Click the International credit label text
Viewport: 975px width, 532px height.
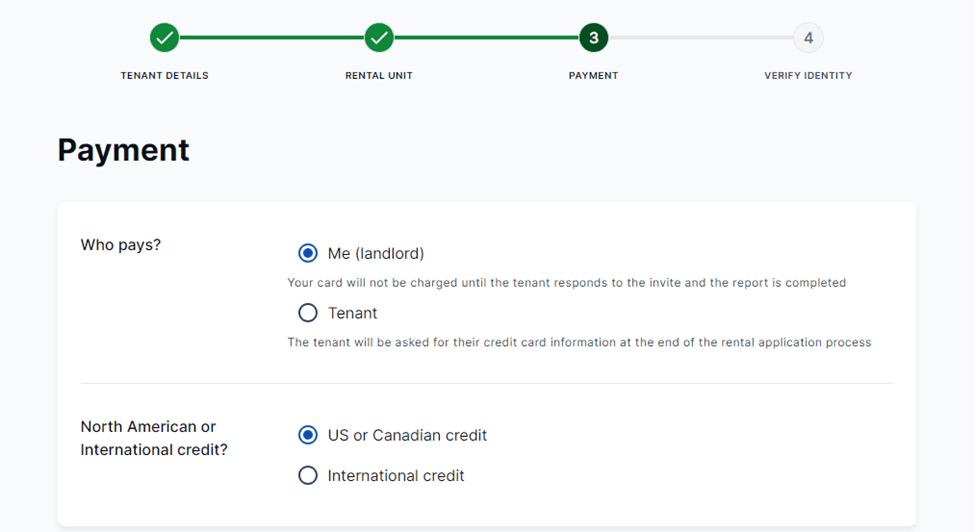pos(396,476)
